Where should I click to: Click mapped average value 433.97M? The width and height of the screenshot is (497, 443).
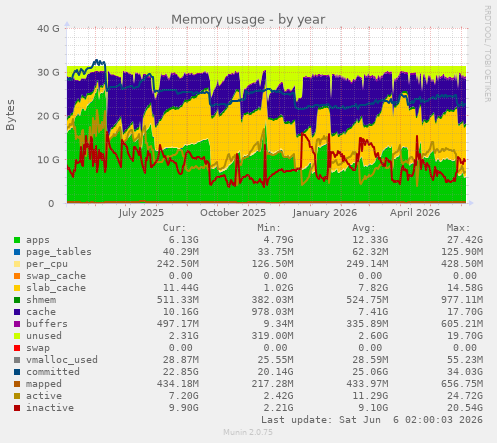(367, 384)
